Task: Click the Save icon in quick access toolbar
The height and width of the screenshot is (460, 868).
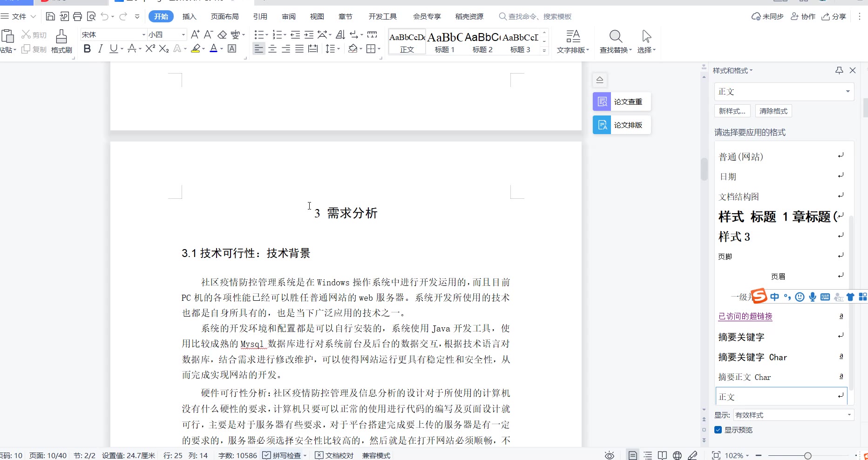Action: [x=50, y=17]
